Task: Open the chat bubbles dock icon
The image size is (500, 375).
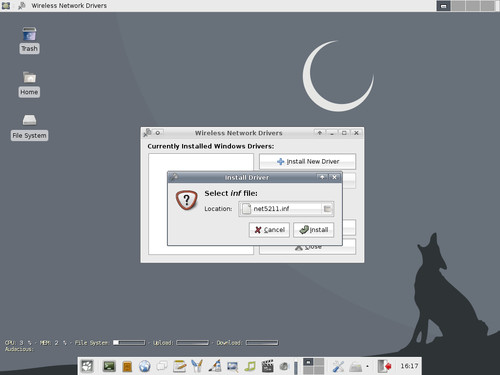Action: (162, 366)
